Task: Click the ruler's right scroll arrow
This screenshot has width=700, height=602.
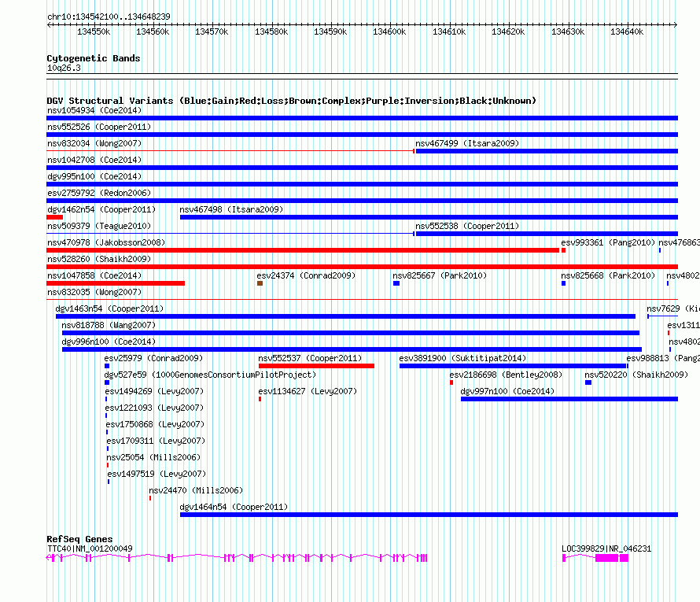Action: tap(676, 25)
